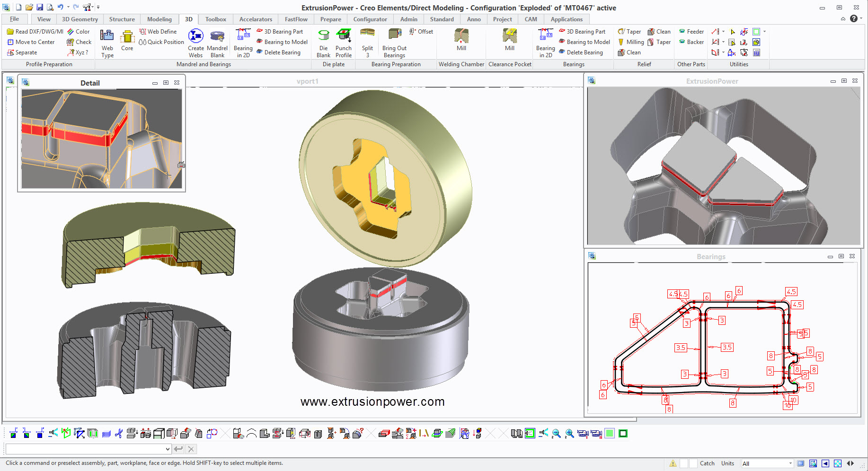This screenshot has width=868, height=471.
Task: Collapse the ribbon with the caret
Action: click(843, 19)
